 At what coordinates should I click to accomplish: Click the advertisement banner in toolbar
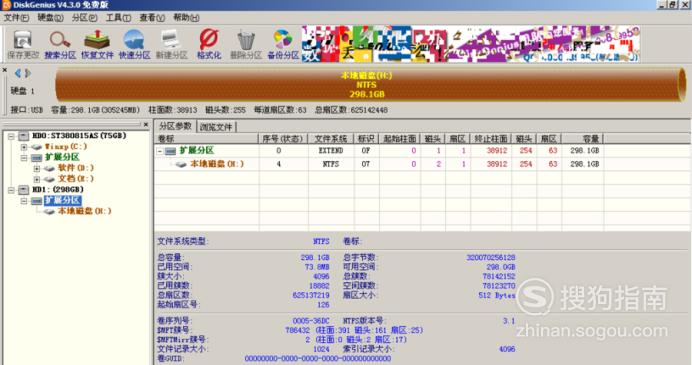point(471,44)
